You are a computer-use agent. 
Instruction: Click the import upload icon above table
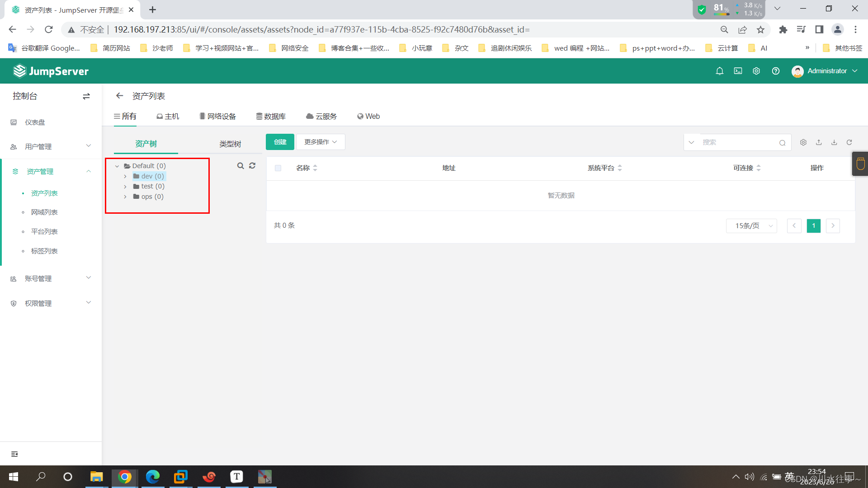819,142
